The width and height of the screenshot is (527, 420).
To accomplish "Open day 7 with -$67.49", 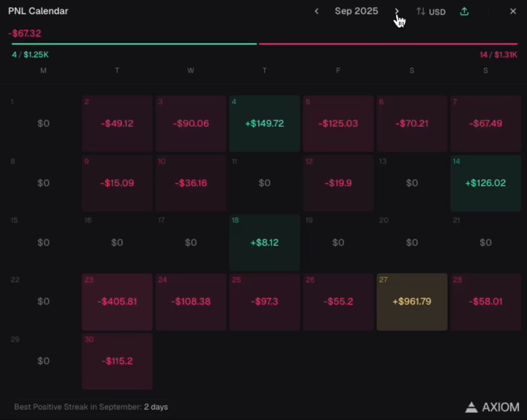I will point(486,123).
